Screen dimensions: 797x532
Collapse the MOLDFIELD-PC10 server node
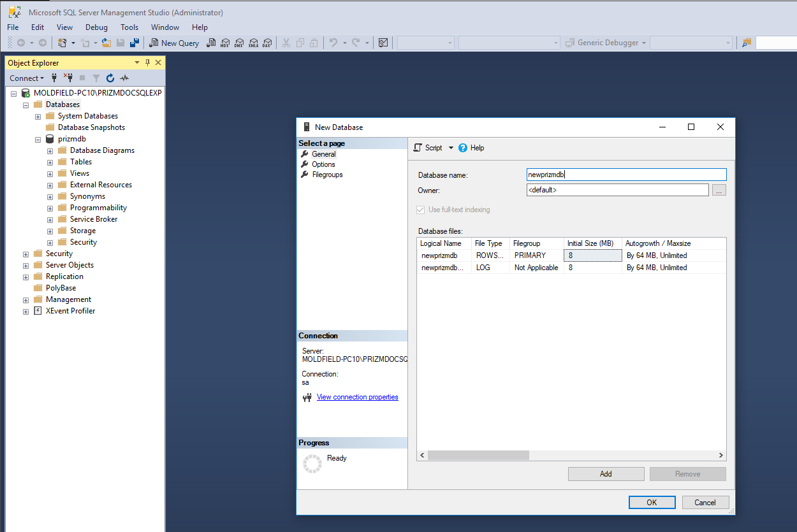[x=14, y=93]
